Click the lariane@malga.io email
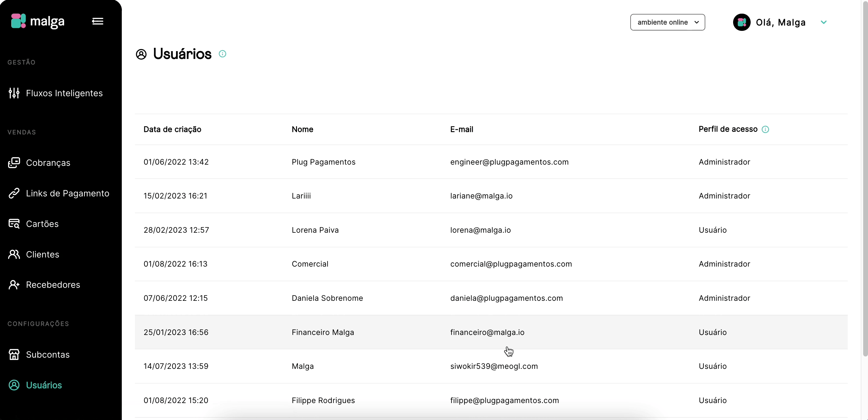 pos(481,196)
